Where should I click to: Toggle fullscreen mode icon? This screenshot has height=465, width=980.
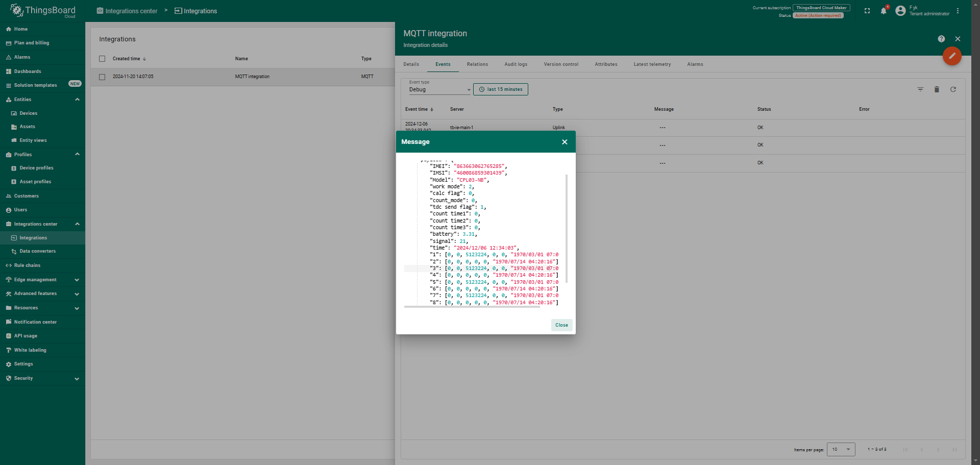867,11
